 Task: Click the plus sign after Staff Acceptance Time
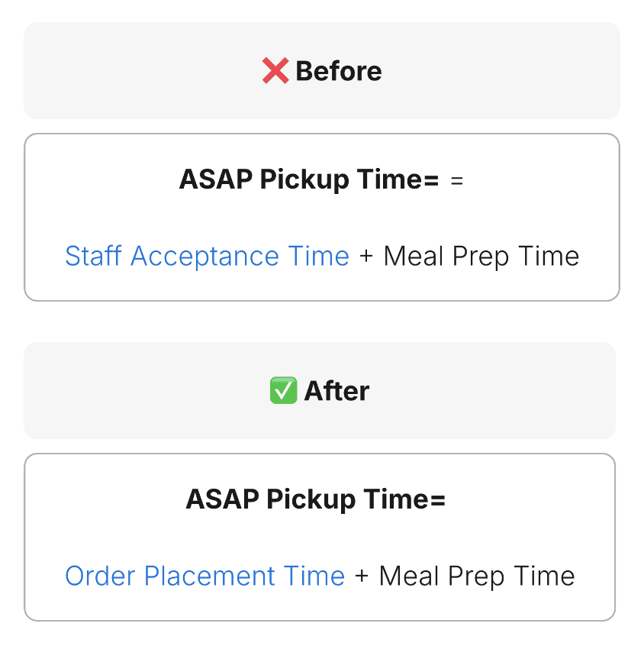(x=366, y=257)
